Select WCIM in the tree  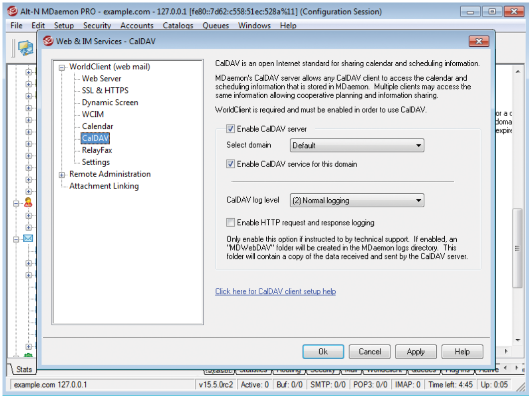click(93, 114)
